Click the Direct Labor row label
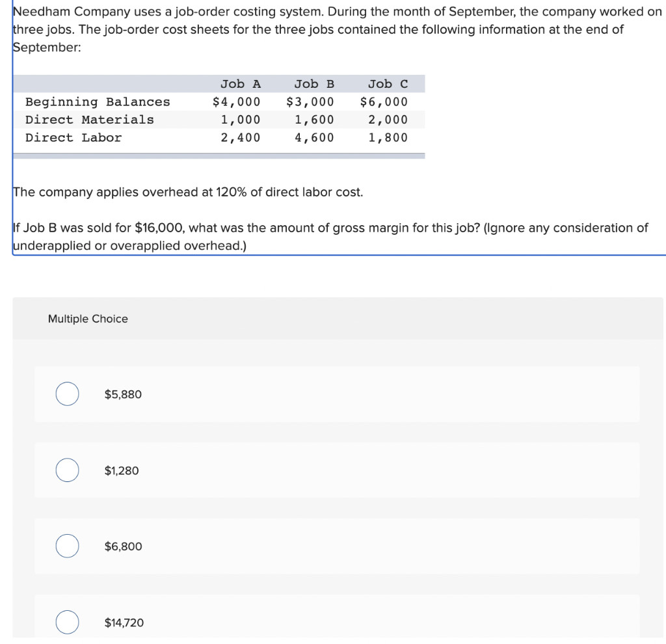This screenshot has width=666, height=644. pyautogui.click(x=73, y=137)
